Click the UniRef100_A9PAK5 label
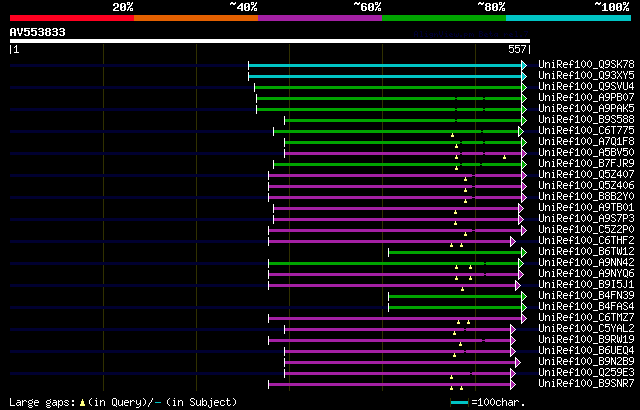 point(586,109)
